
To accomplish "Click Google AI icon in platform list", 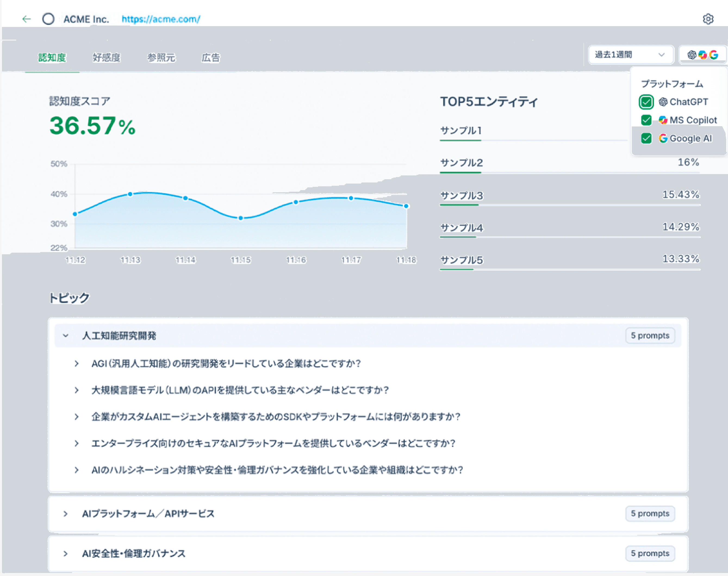I will pos(663,138).
